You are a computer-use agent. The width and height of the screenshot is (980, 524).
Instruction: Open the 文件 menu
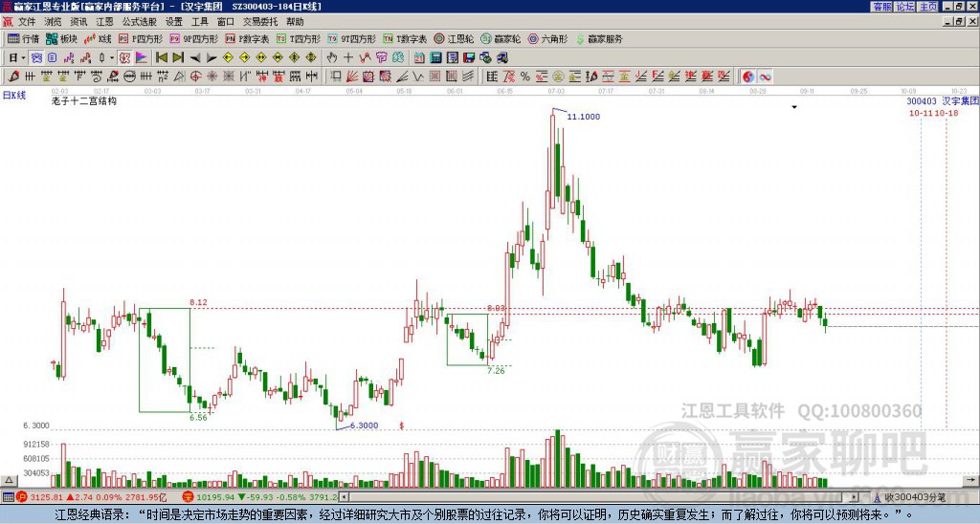click(26, 22)
